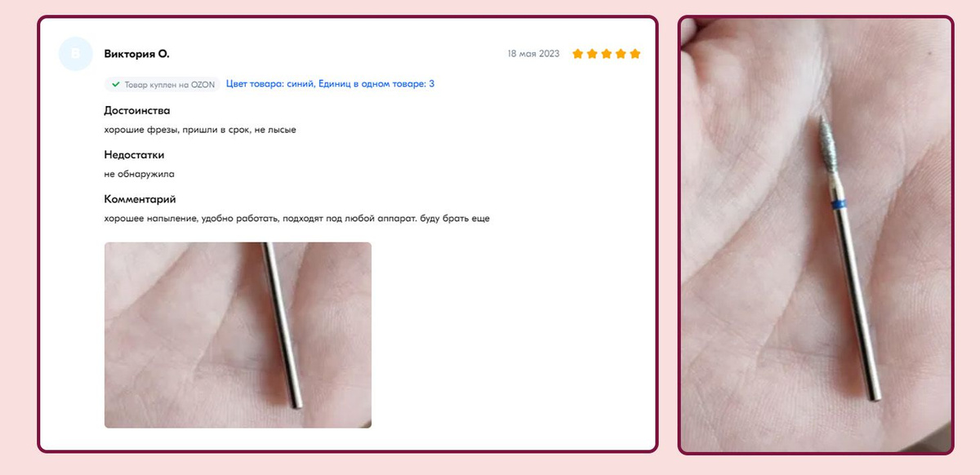The height and width of the screenshot is (475, 980).
Task: Open the attached review photo thumbnail
Action: point(238,335)
